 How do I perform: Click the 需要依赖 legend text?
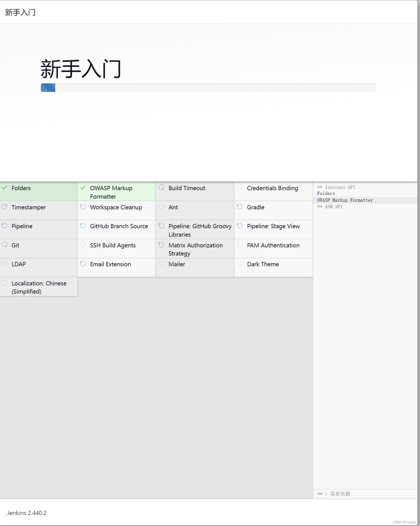pos(340,494)
